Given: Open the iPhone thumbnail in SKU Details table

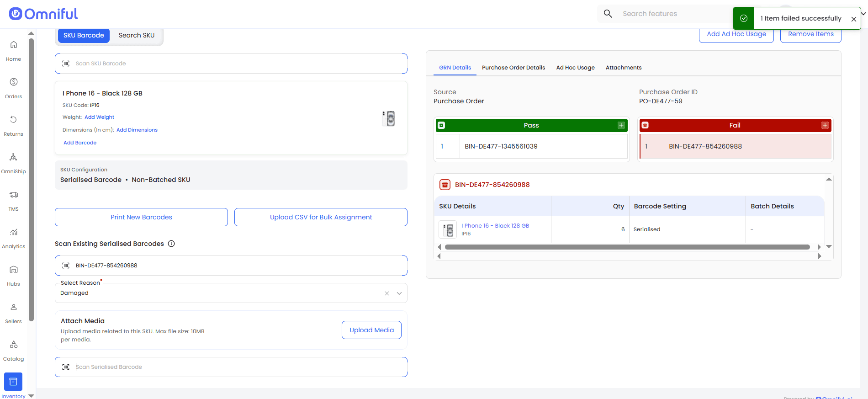Looking at the screenshot, I should 448,229.
